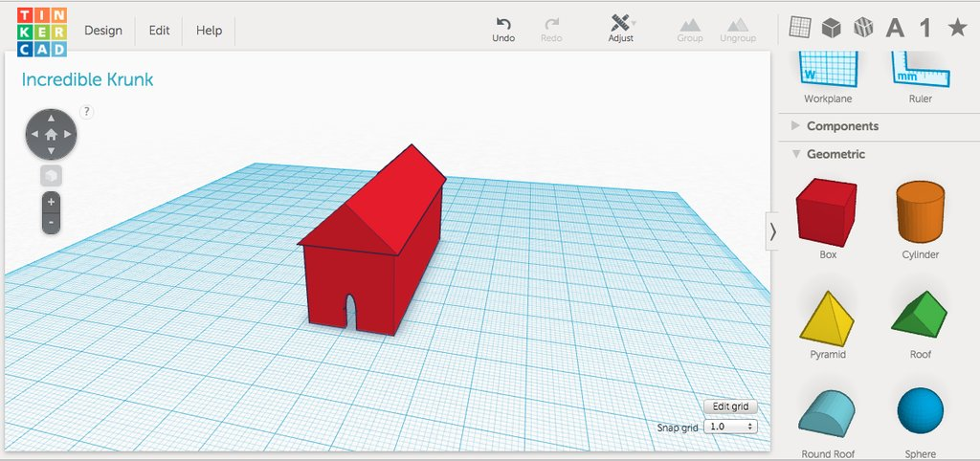980x461 pixels.
Task: Open the Design menu
Action: (x=103, y=31)
